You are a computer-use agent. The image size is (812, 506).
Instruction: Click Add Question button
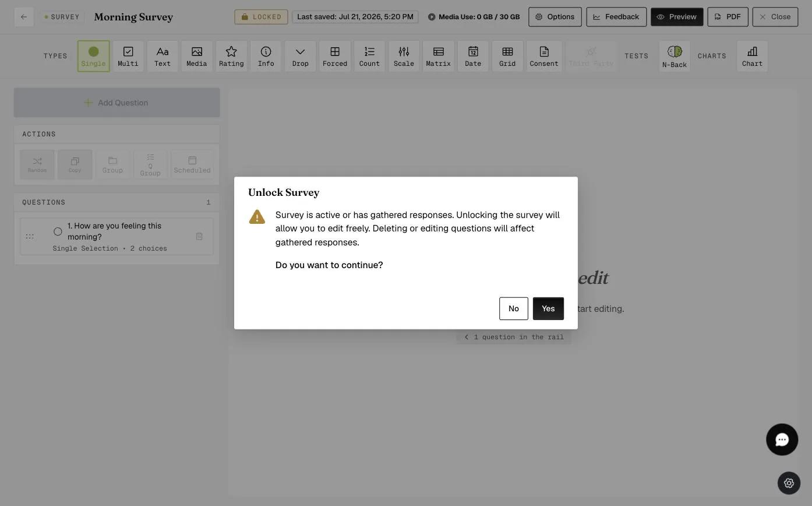tap(116, 103)
